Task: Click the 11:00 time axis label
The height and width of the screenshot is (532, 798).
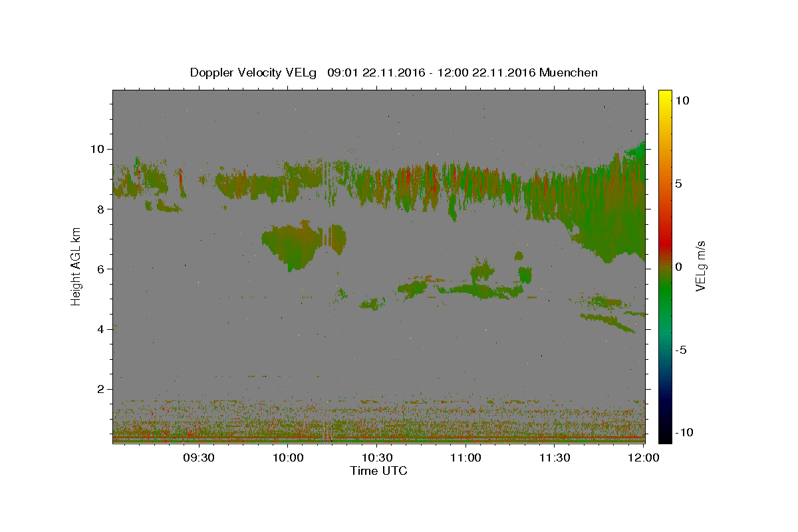Action: click(x=465, y=458)
